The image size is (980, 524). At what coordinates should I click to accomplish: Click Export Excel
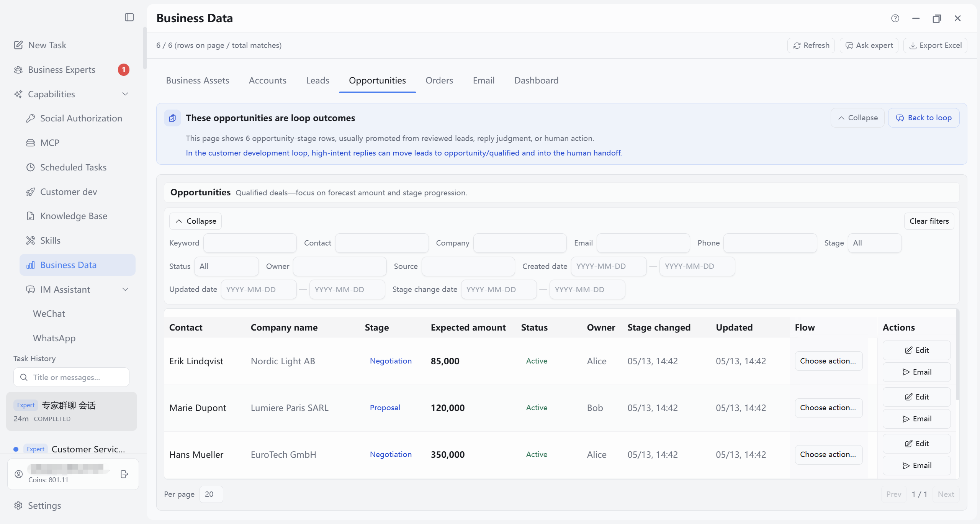(935, 46)
